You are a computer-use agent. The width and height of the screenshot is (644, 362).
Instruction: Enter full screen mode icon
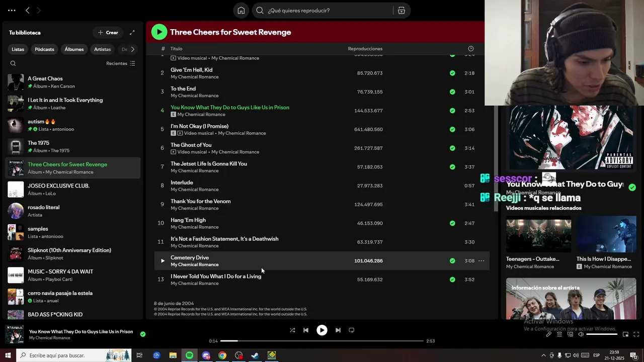636,334
